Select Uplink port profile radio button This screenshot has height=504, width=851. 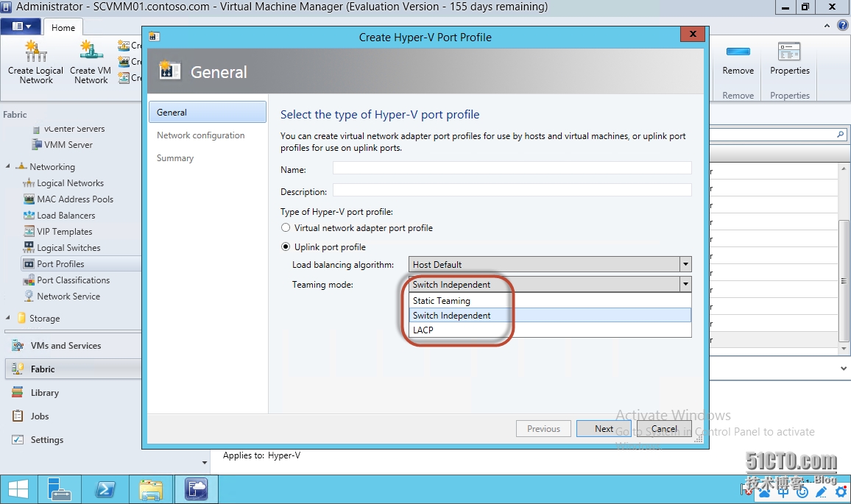286,246
